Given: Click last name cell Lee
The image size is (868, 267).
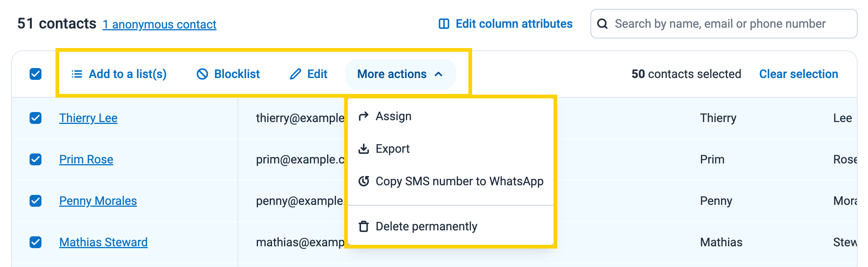Looking at the screenshot, I should tap(842, 118).
